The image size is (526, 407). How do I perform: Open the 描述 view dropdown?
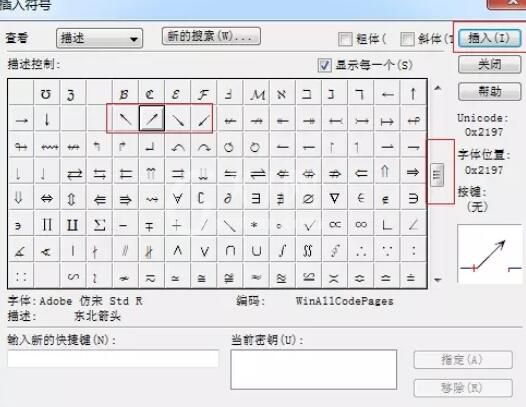click(x=100, y=38)
